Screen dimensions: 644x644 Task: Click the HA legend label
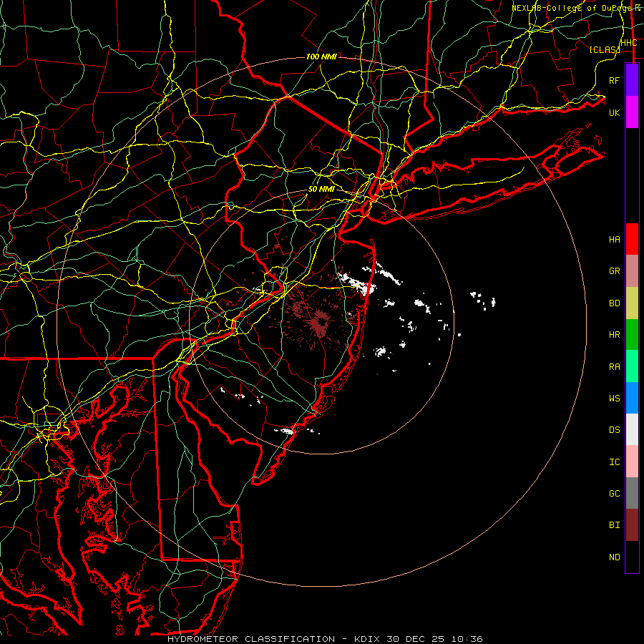[614, 240]
